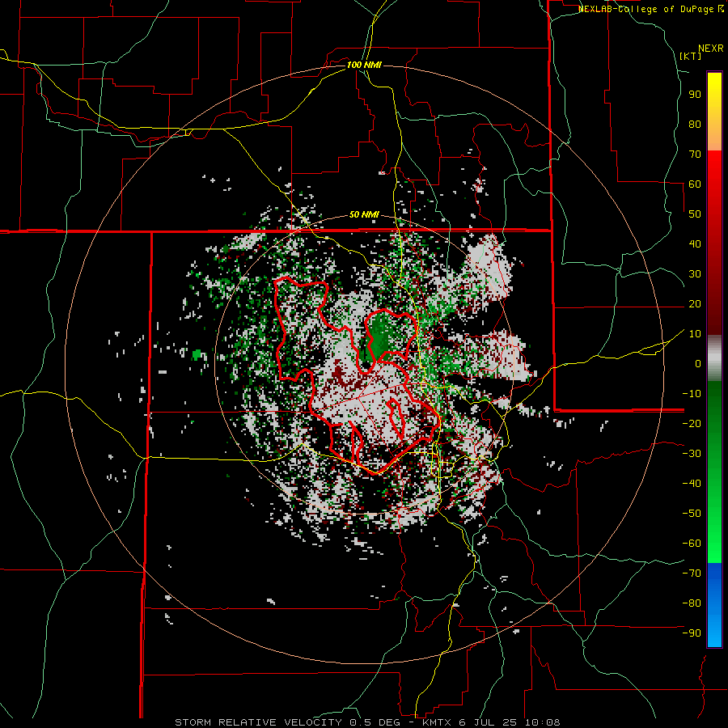Select the "-70" scale value

692,574
